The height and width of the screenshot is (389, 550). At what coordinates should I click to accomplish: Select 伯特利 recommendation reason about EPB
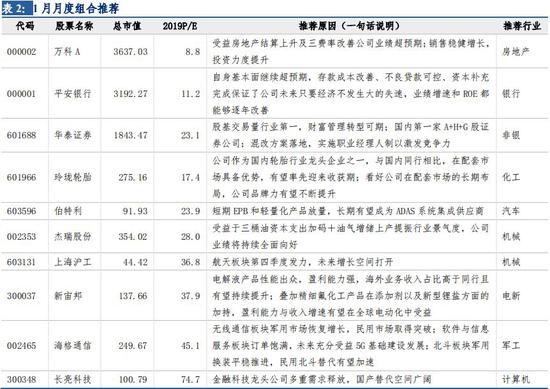coord(348,211)
